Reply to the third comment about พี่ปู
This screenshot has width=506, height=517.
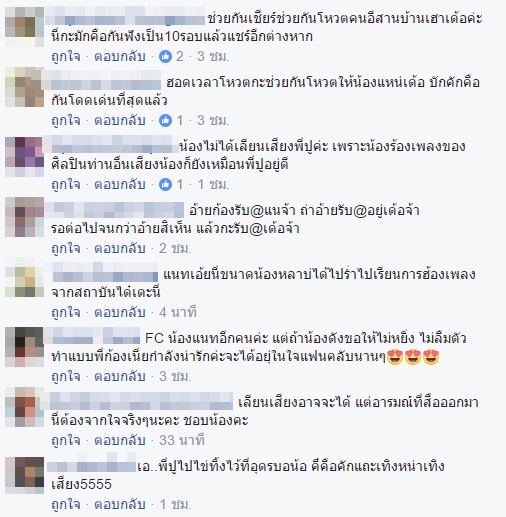pyautogui.click(x=120, y=184)
